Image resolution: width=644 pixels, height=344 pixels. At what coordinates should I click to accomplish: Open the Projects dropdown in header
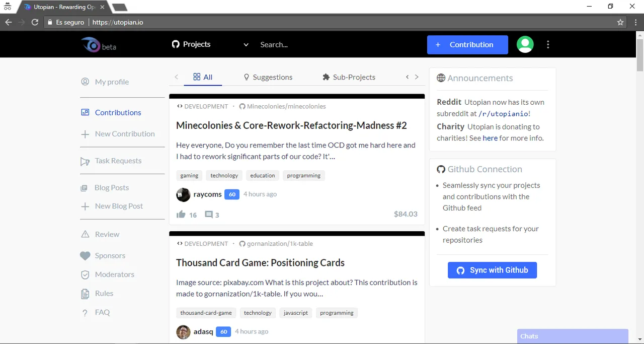tap(210, 44)
